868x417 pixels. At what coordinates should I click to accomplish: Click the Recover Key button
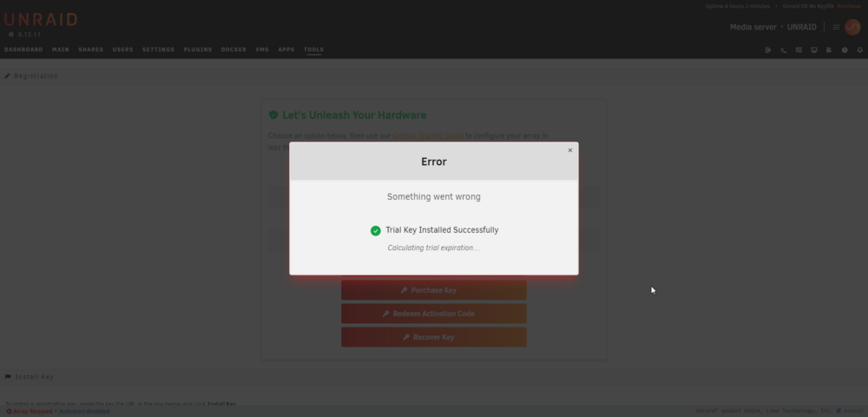point(433,337)
